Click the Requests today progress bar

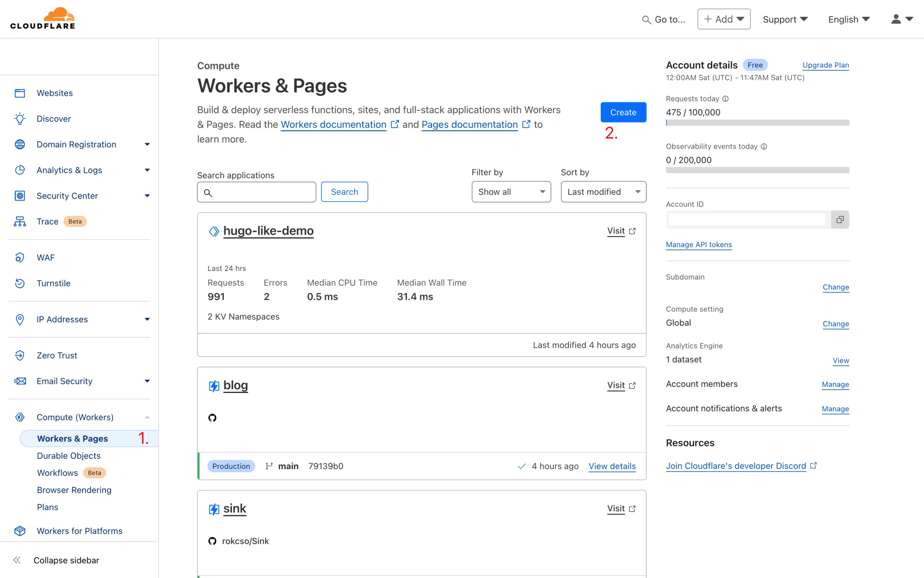coord(758,123)
